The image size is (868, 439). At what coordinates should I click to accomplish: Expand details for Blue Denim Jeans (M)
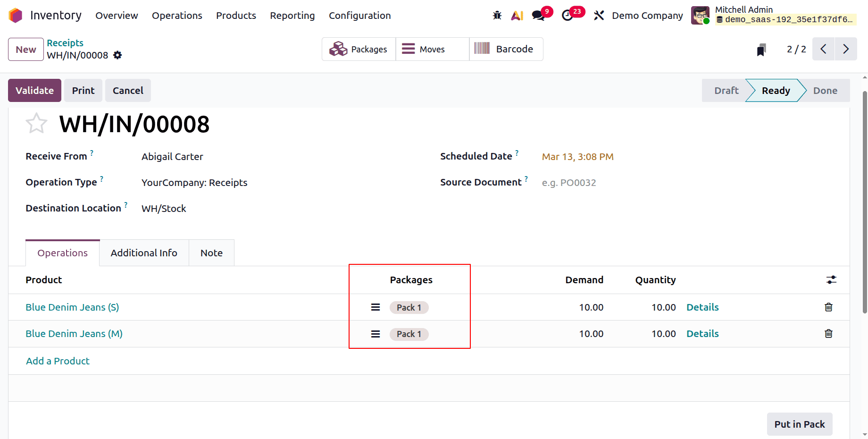(702, 334)
